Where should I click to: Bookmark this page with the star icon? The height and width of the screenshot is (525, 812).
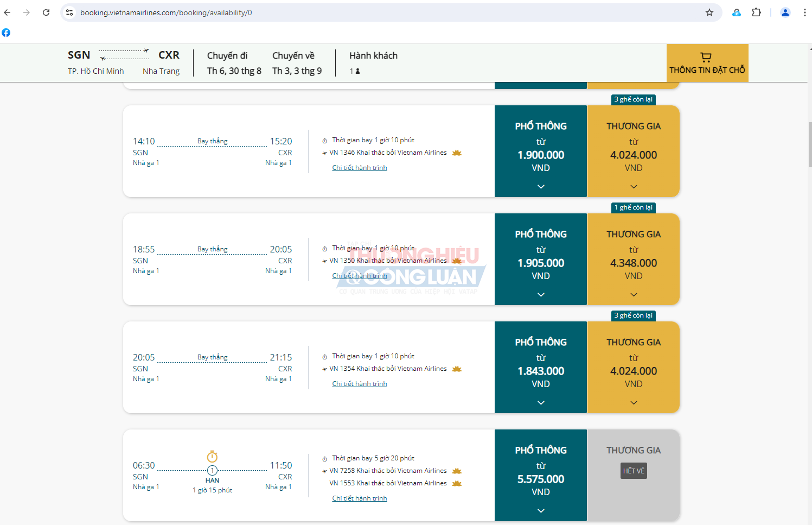click(709, 12)
